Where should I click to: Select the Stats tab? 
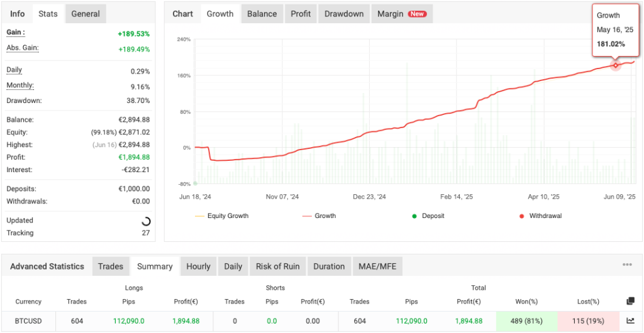(x=48, y=14)
